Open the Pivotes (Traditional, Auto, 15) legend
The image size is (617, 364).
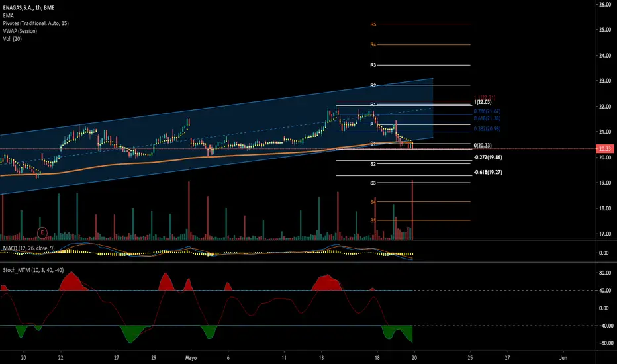36,23
